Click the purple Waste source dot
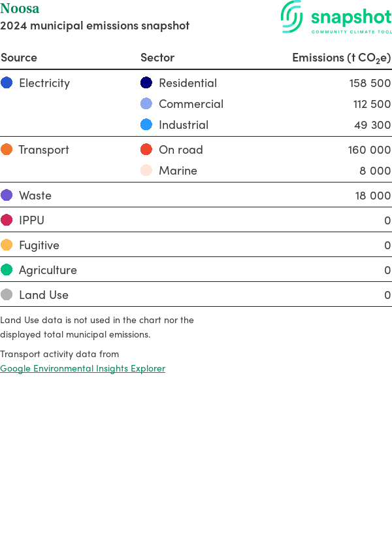The image size is (392, 556). point(7,196)
